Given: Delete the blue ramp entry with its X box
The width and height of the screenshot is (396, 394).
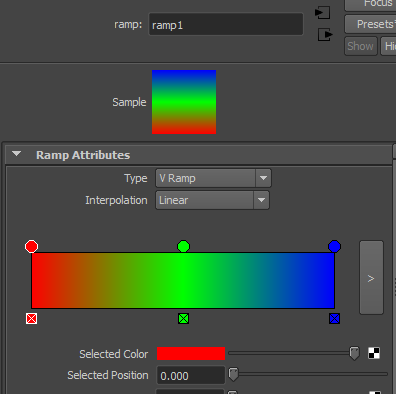Looking at the screenshot, I should click(334, 319).
